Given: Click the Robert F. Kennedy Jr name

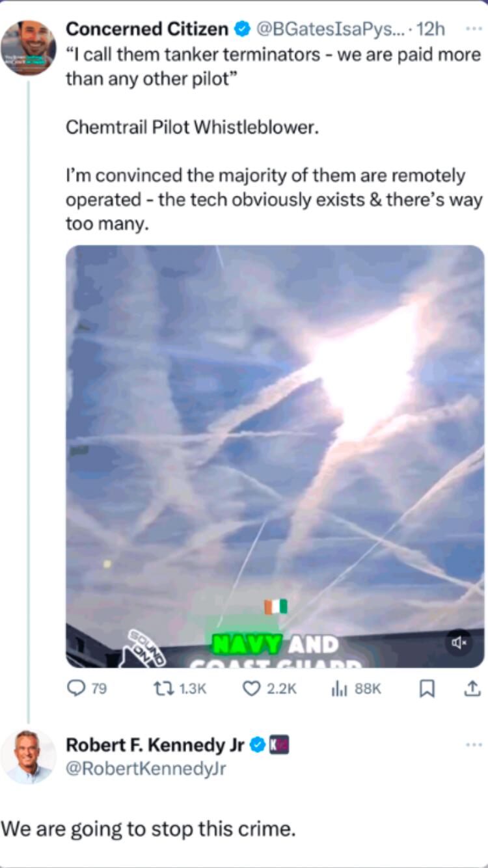Looking at the screenshot, I should pos(155,745).
